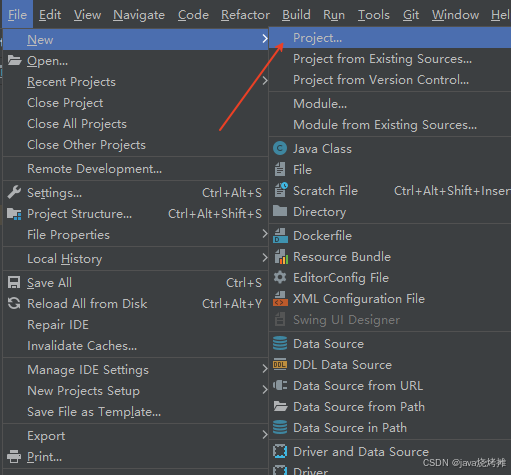The width and height of the screenshot is (511, 475).
Task: Click the Dockerfile icon
Action: [280, 236]
